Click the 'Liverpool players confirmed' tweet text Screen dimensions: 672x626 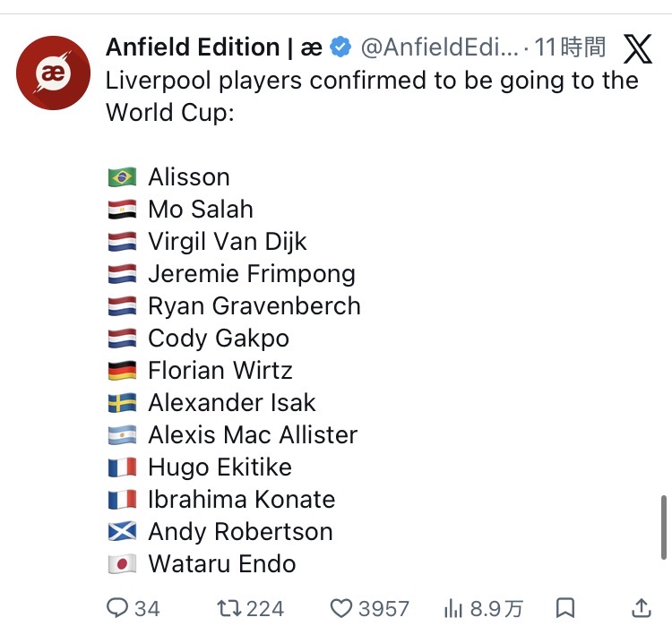pyautogui.click(x=372, y=81)
